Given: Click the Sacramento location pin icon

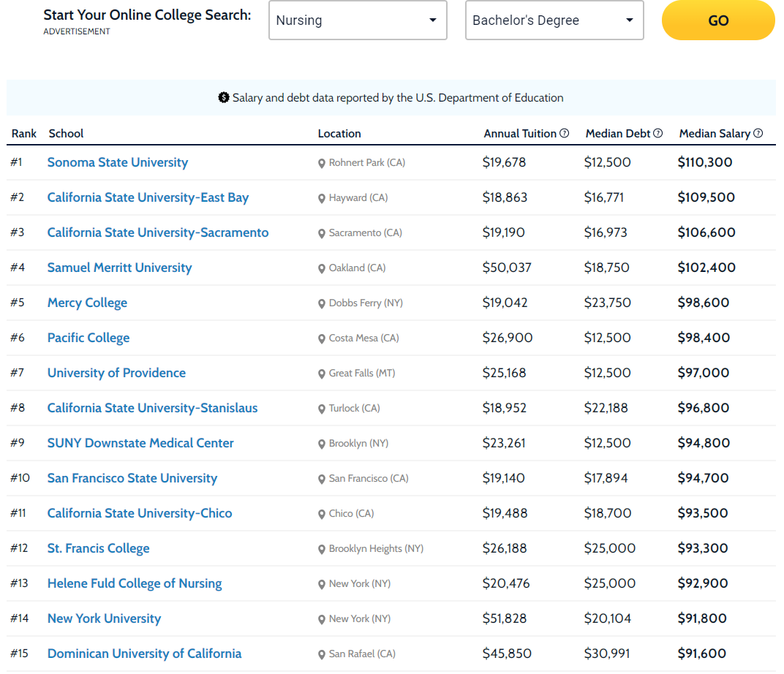Looking at the screenshot, I should point(322,233).
